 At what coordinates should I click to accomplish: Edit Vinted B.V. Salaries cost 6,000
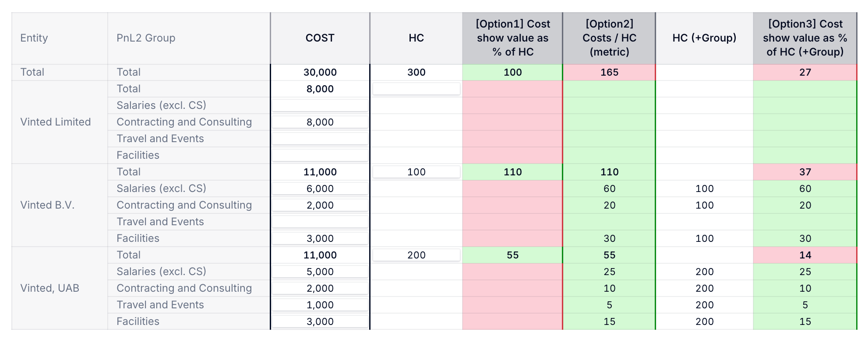(x=320, y=188)
